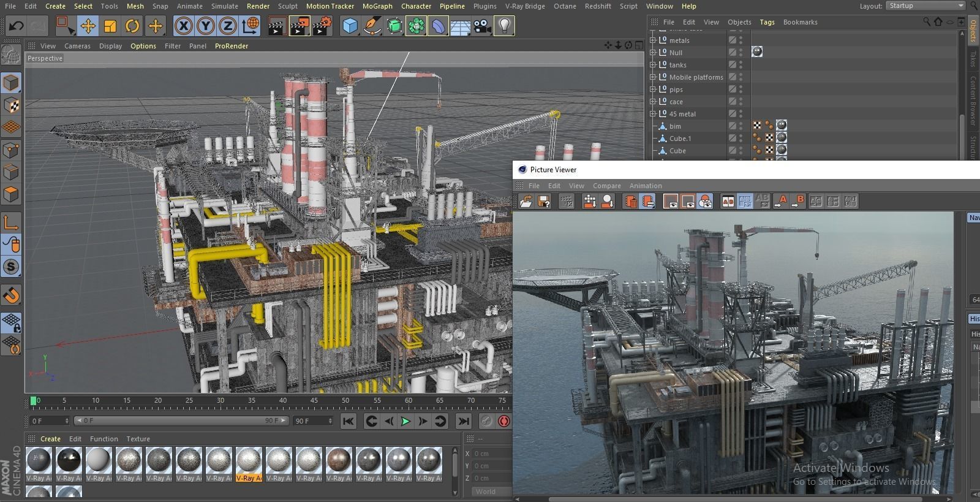This screenshot has height=502, width=980.
Task: Enable Texture mode in left palette
Action: [12, 105]
